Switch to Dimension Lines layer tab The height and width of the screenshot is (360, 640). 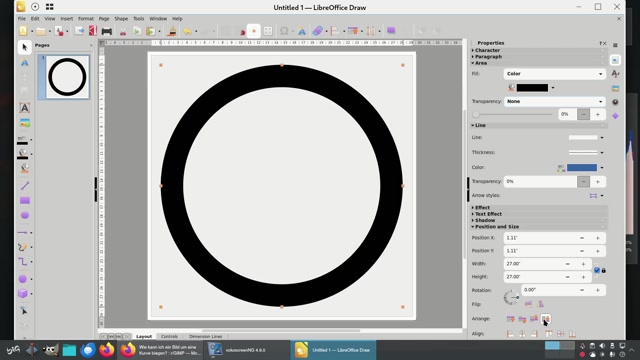[x=205, y=336]
